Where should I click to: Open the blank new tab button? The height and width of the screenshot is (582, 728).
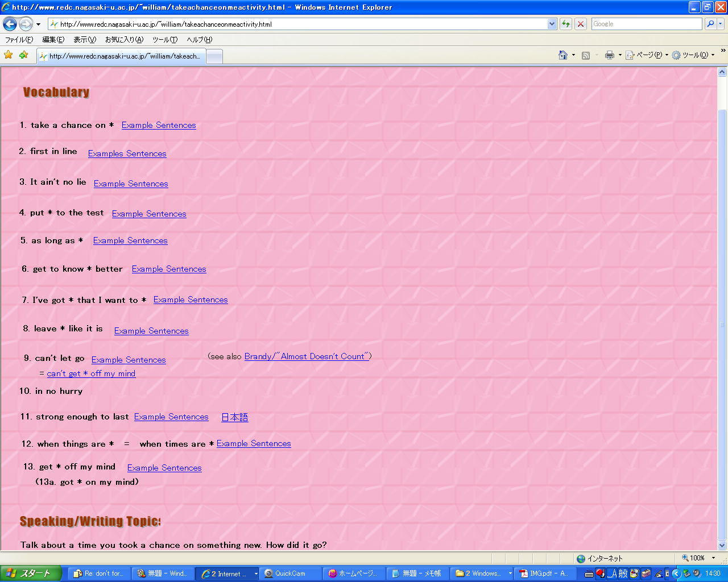click(x=214, y=56)
